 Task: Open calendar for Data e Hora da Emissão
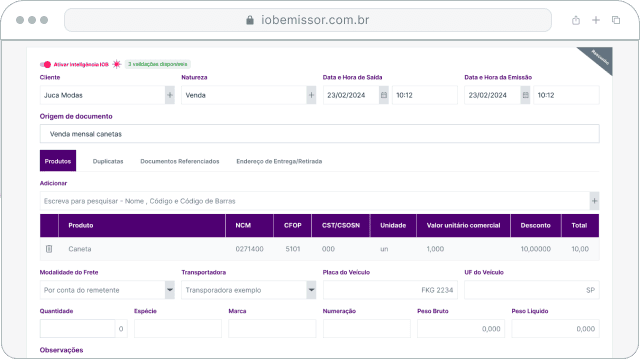pyautogui.click(x=525, y=95)
